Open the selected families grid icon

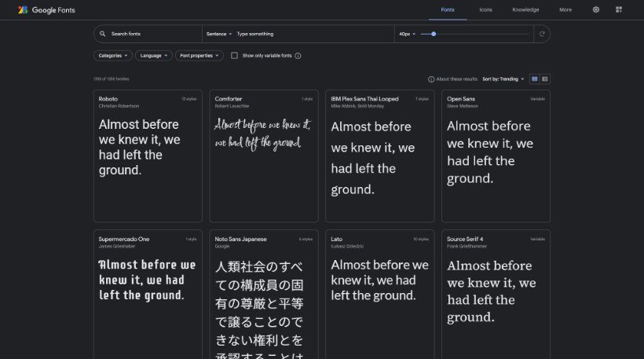click(619, 9)
